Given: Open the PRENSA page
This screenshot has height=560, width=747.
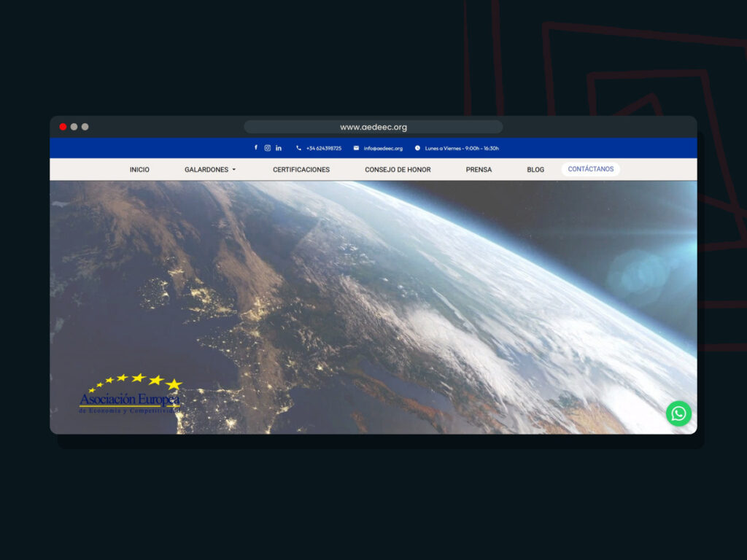Looking at the screenshot, I should click(479, 169).
